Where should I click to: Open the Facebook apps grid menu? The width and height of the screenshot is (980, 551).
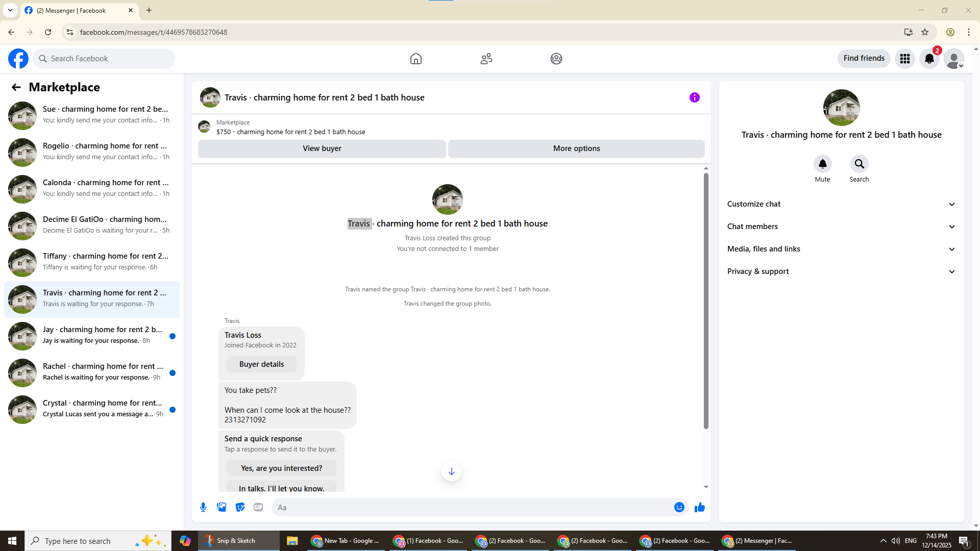click(904, 59)
